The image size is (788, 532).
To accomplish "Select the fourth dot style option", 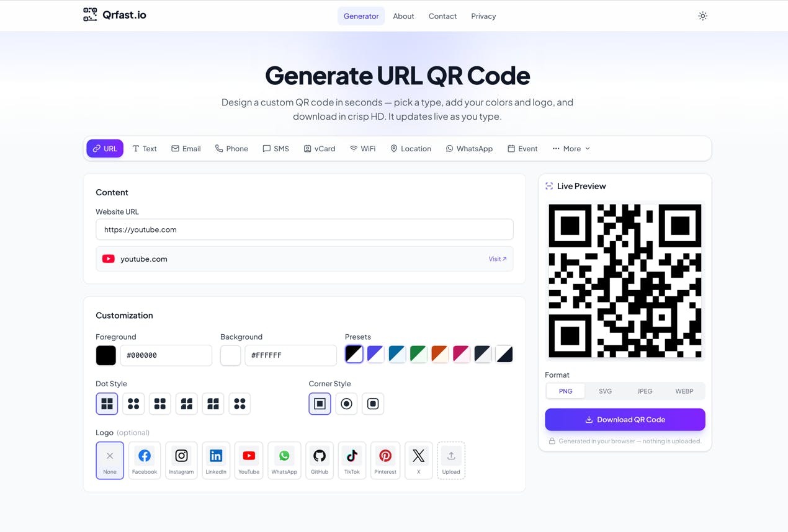I will tap(187, 404).
